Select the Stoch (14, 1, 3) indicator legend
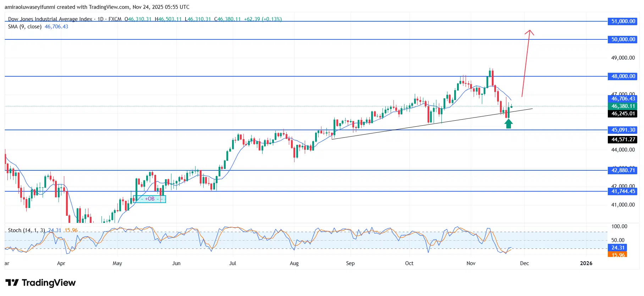The height and width of the screenshot is (296, 644). click(x=27, y=230)
